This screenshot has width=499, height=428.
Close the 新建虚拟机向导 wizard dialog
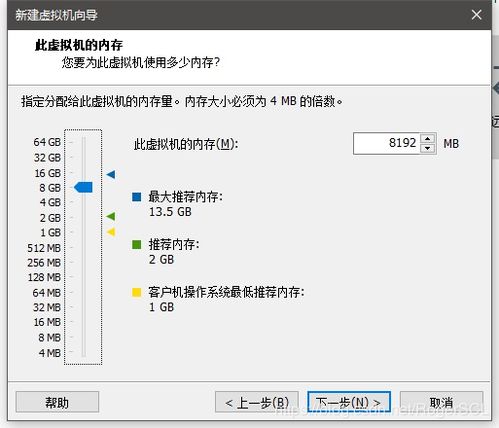(x=476, y=15)
